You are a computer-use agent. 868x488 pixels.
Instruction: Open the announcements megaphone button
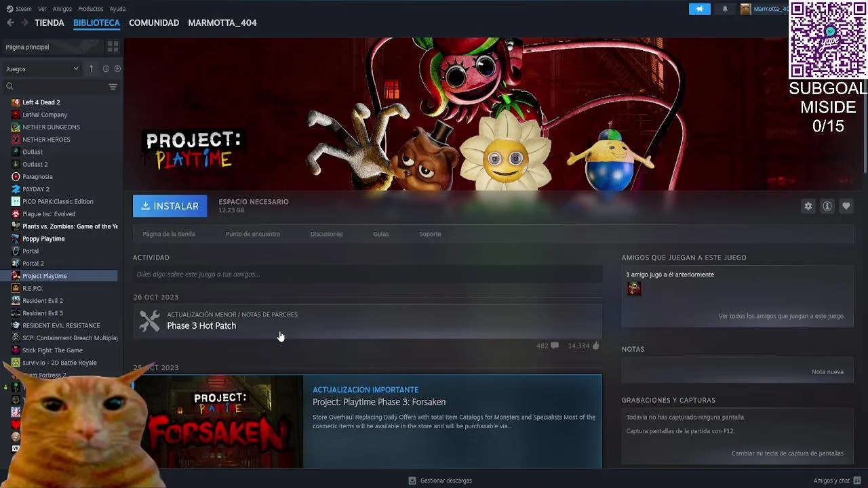click(699, 9)
